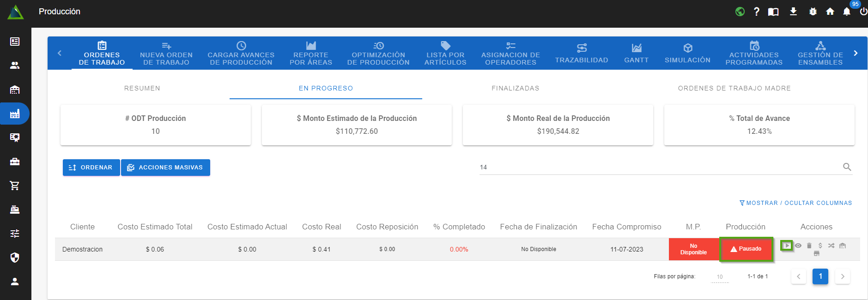
Task: Resume the paused work order with play icon
Action: 786,246
